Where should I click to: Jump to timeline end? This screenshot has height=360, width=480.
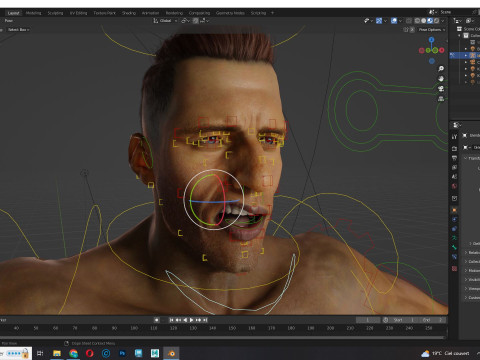click(x=205, y=320)
